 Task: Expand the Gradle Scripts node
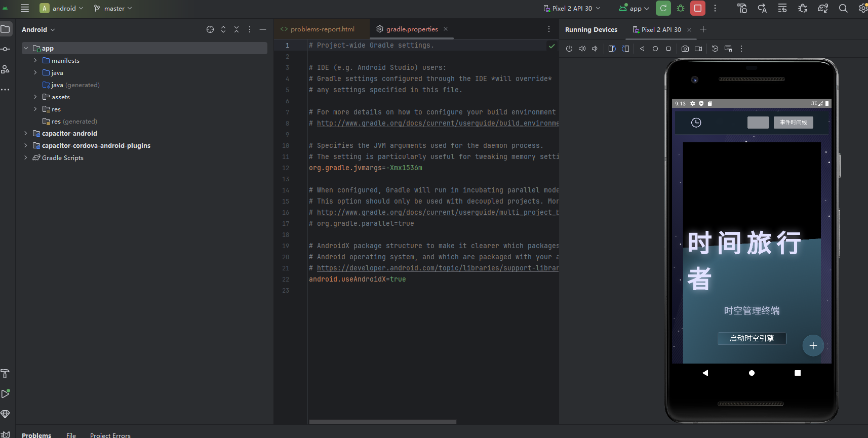(x=26, y=157)
